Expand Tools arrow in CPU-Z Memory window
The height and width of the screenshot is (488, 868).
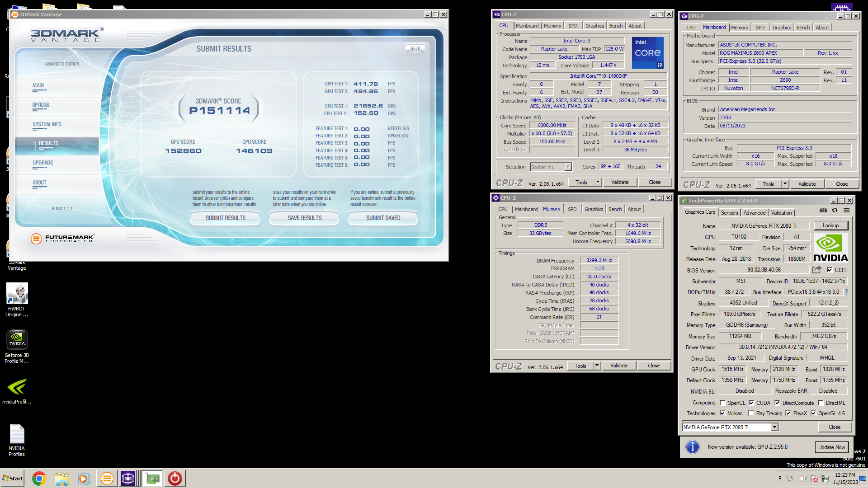coord(597,366)
